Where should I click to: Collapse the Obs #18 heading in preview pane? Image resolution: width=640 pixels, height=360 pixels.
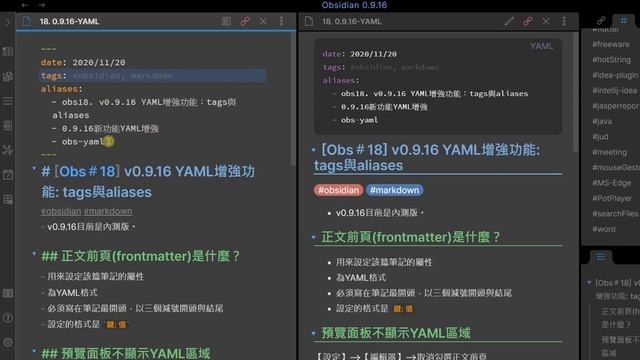point(313,150)
